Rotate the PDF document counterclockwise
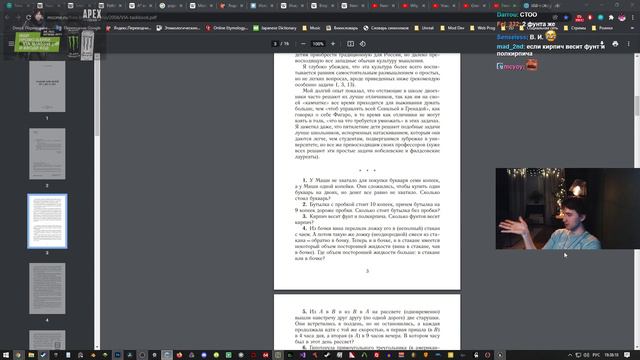This screenshot has width=640, height=360. (363, 44)
